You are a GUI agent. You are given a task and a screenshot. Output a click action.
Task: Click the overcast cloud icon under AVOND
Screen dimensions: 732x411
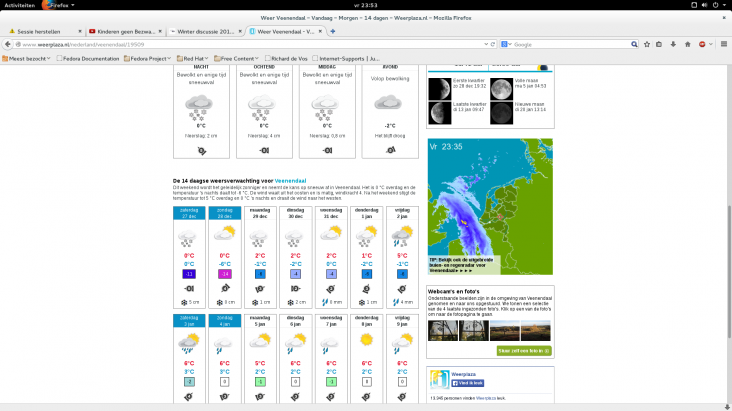[388, 103]
